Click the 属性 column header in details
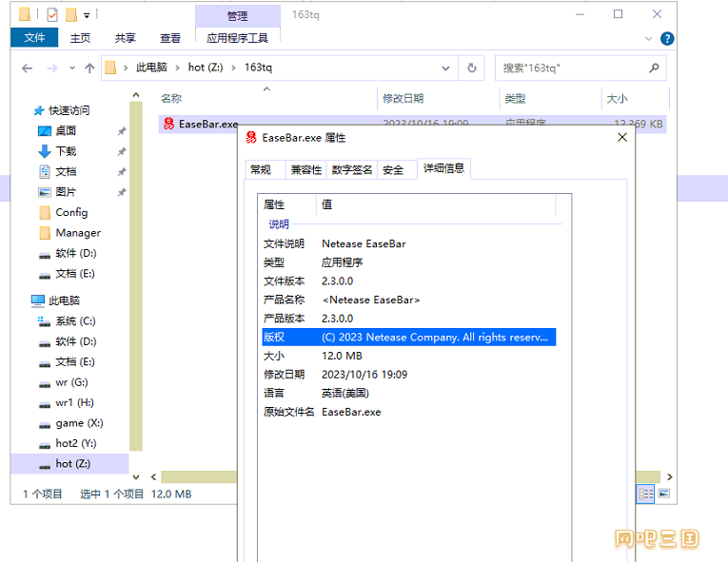This screenshot has width=728, height=562. point(287,204)
